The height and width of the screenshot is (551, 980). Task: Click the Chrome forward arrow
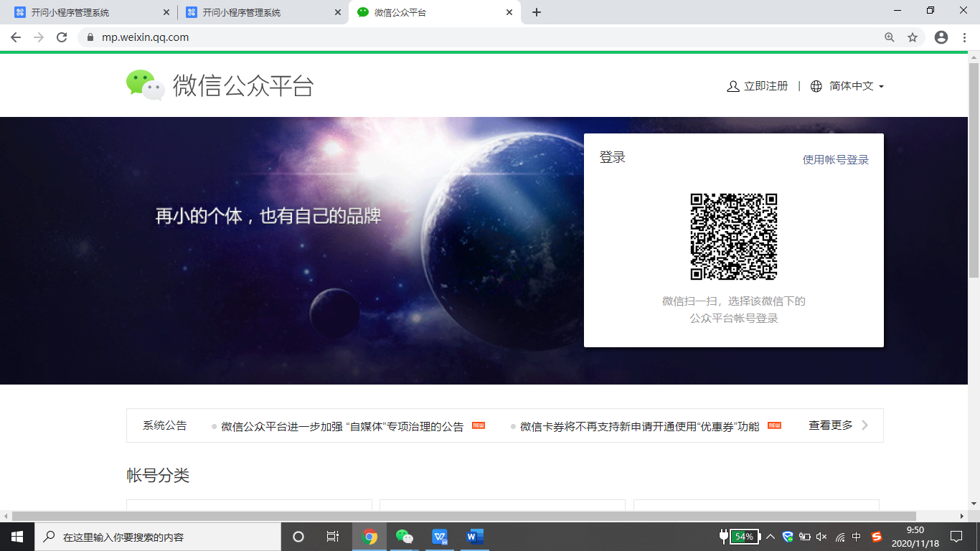[x=39, y=37]
